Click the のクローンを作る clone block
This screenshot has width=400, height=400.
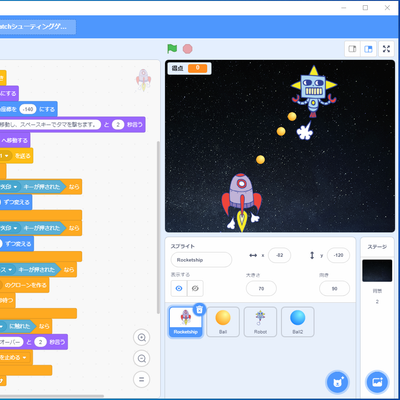pyautogui.click(x=25, y=285)
